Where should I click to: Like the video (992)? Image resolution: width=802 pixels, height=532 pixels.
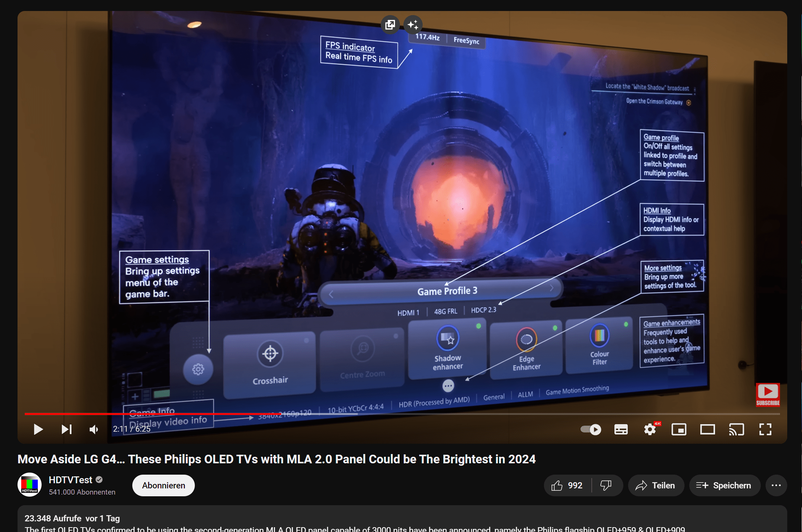click(x=567, y=485)
